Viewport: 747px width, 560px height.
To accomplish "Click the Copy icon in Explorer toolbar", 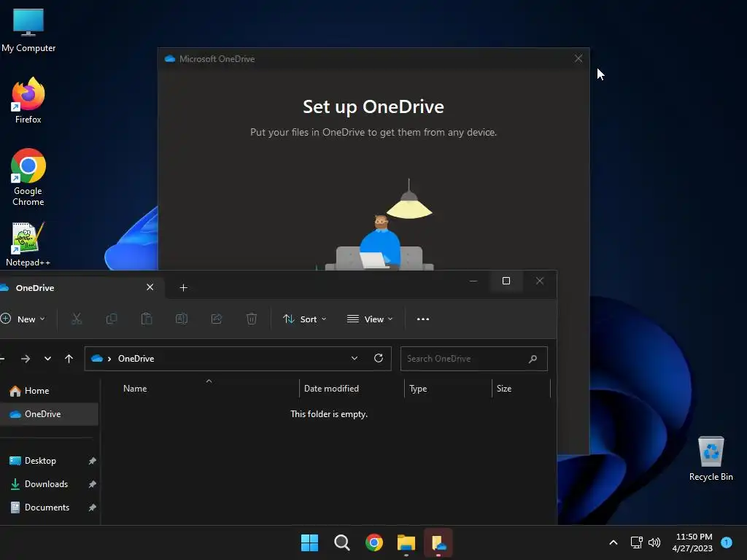I will click(x=112, y=319).
